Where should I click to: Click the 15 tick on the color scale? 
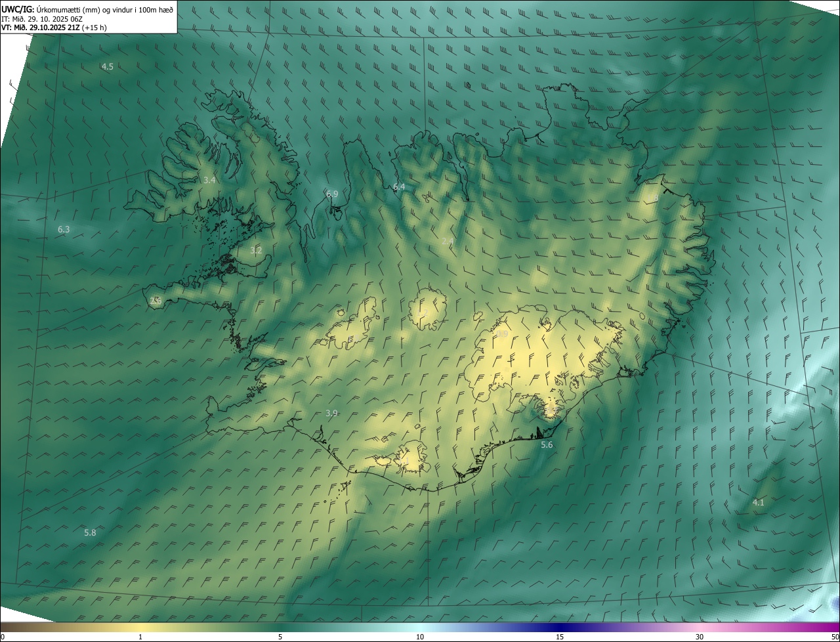click(x=560, y=637)
